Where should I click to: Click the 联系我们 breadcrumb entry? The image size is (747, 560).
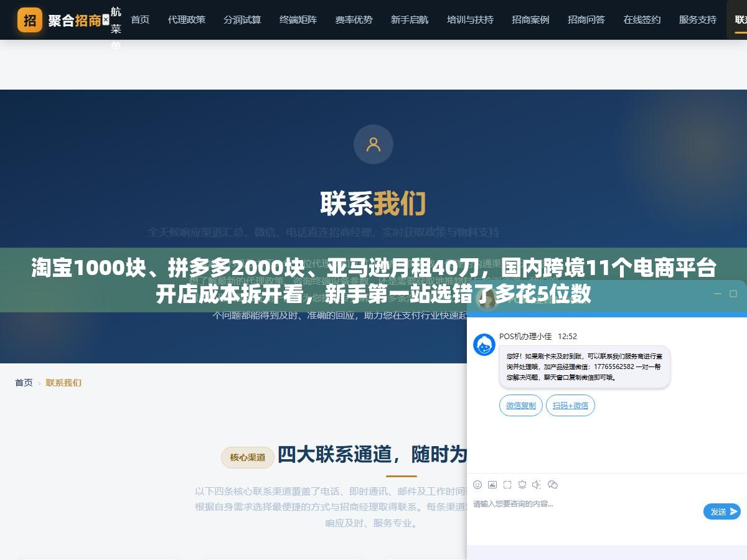[63, 383]
